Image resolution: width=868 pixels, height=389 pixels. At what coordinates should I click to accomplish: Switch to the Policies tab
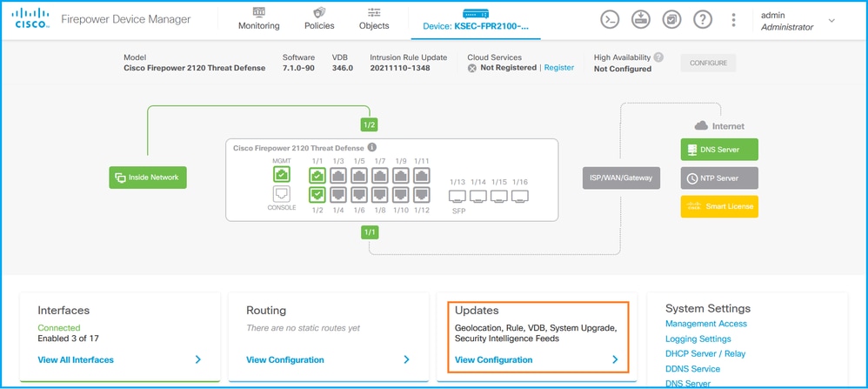point(319,19)
